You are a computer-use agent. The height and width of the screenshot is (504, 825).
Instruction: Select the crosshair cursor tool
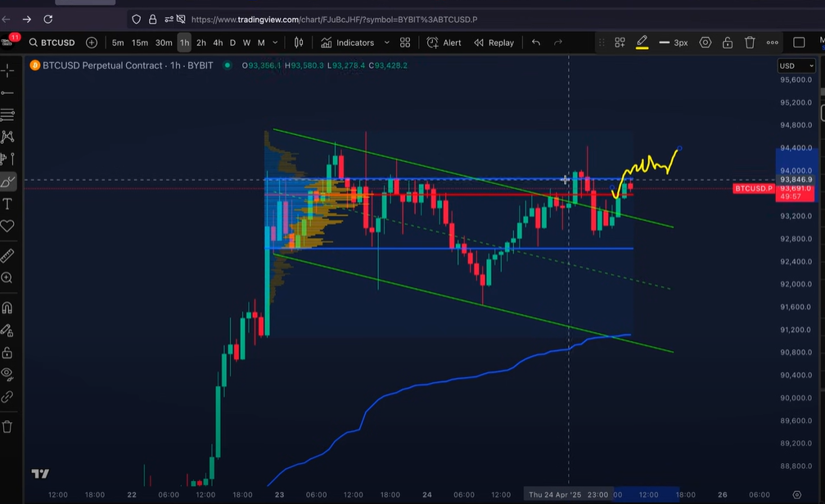coord(7,70)
